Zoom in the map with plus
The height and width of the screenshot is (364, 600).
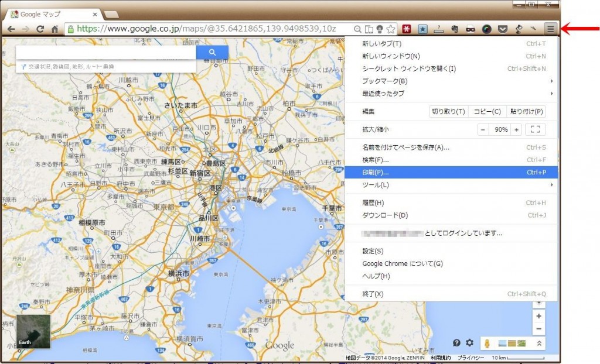(x=539, y=316)
